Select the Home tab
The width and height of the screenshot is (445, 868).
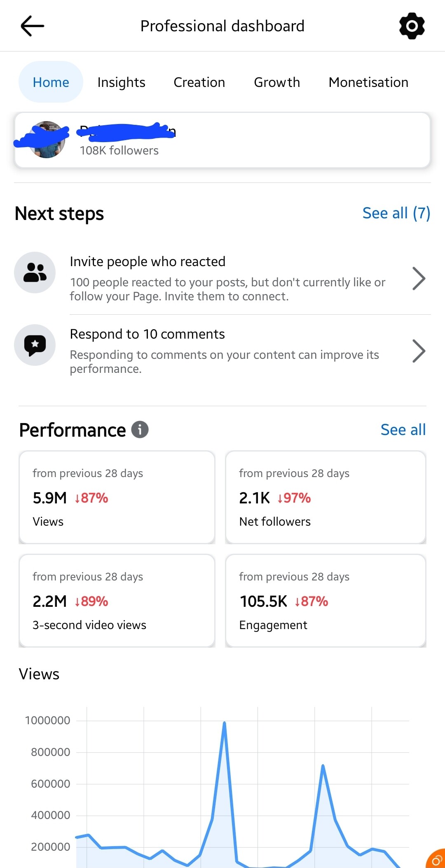pos(51,82)
